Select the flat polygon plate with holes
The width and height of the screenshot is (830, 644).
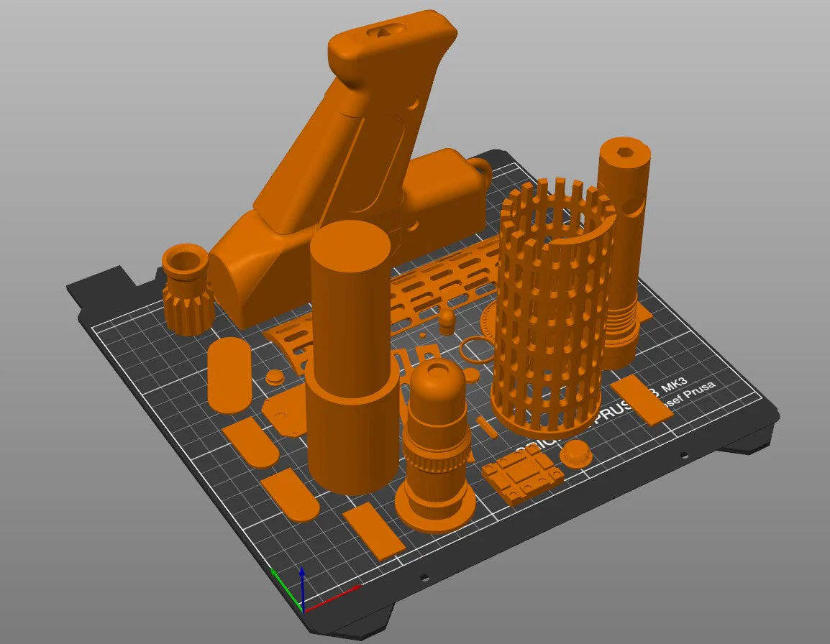tap(284, 411)
